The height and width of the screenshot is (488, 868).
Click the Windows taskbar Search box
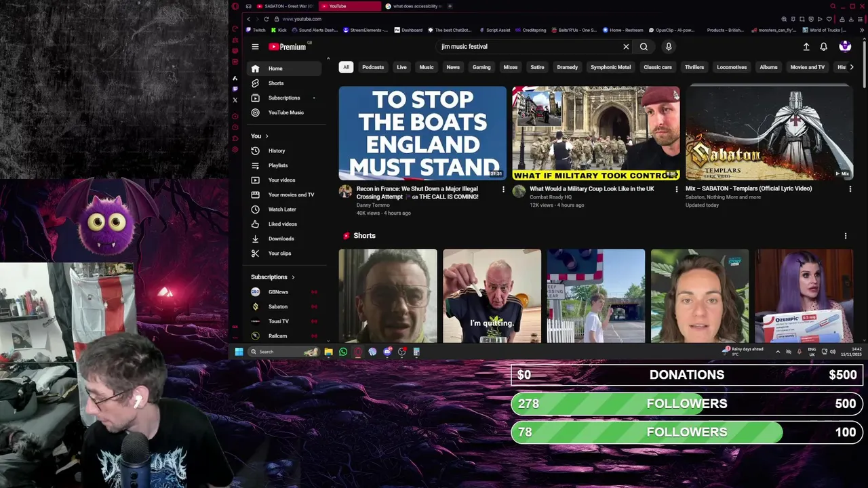283,352
